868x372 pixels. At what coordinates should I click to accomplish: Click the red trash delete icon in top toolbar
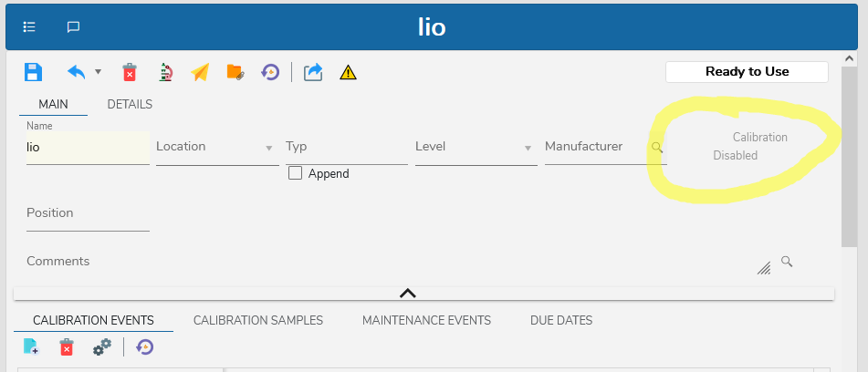[130, 72]
